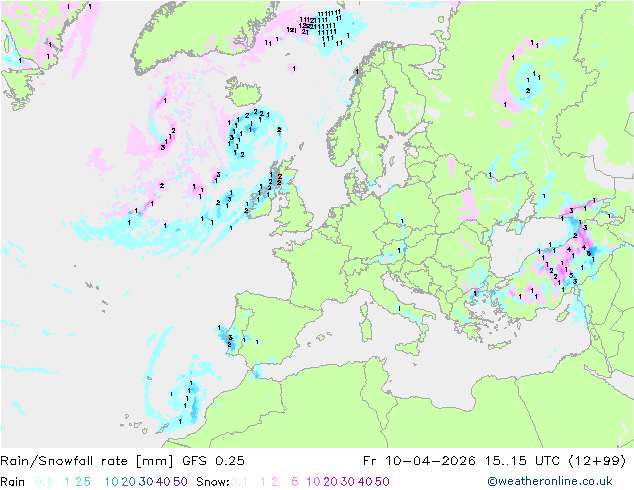Select the Rain 20 legend value

pos(129,482)
